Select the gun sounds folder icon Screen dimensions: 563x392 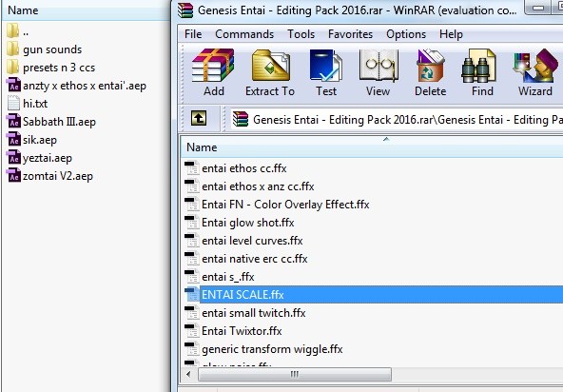(x=13, y=49)
